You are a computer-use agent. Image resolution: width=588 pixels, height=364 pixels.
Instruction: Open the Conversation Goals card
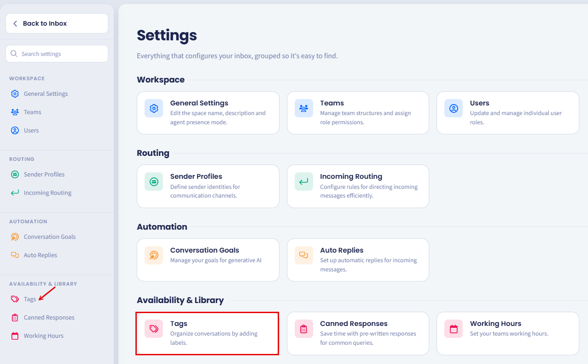pyautogui.click(x=208, y=260)
